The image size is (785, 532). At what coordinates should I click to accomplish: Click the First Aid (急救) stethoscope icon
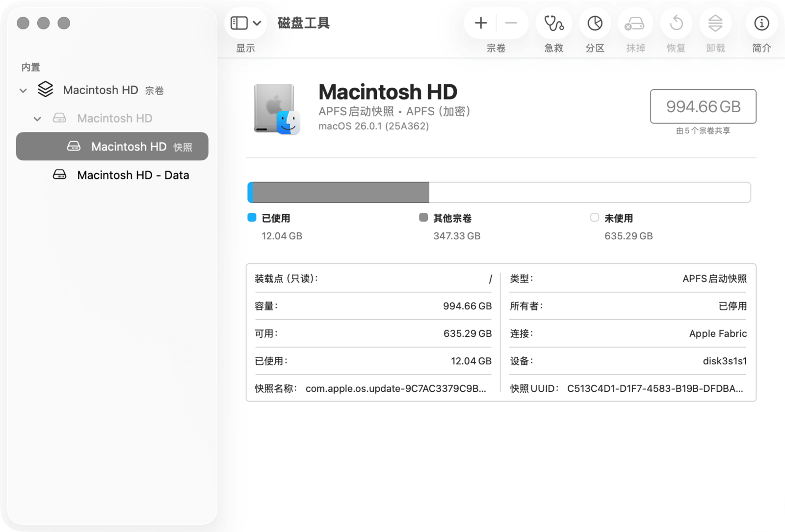tap(553, 23)
